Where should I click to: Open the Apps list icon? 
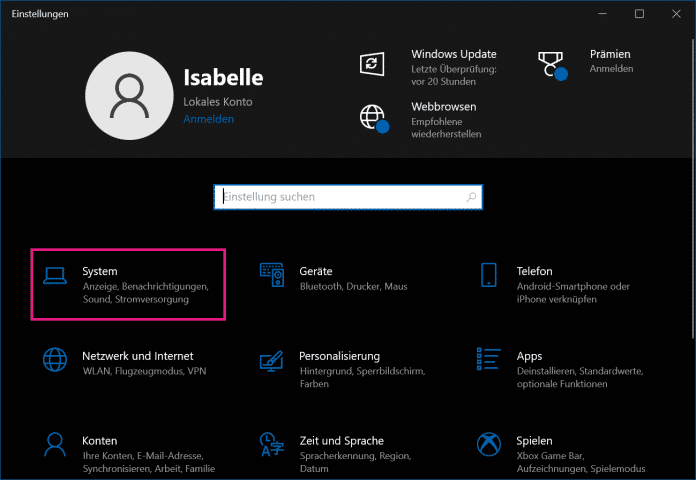(x=488, y=361)
